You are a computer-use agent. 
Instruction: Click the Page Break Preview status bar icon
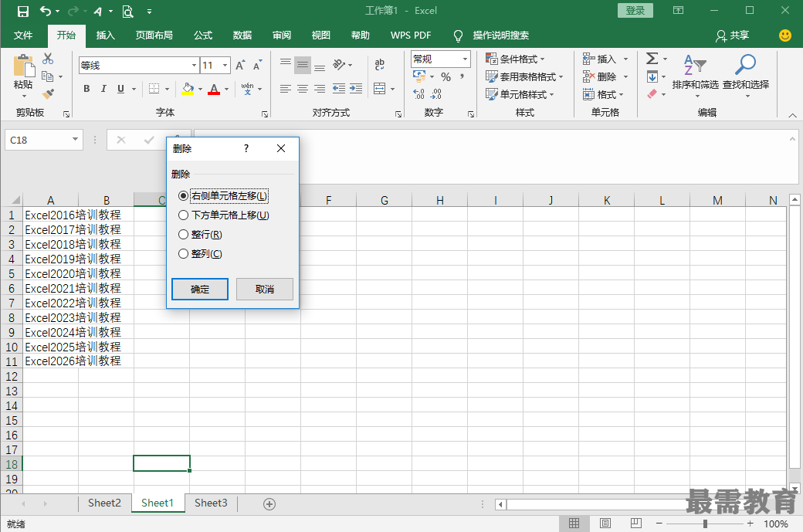[636, 524]
